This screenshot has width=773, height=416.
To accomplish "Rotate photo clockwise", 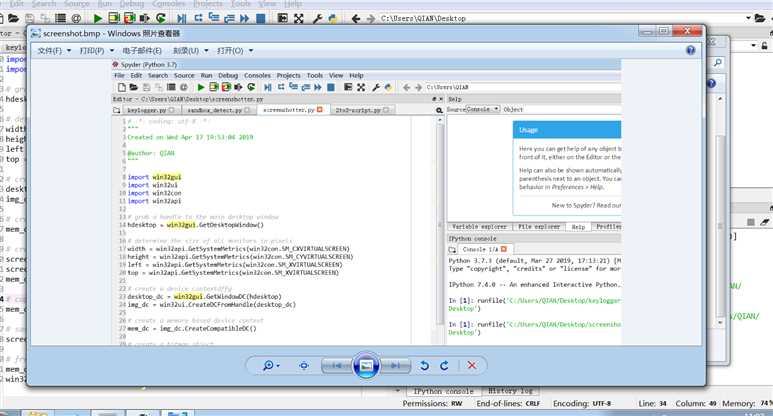I will tap(444, 366).
